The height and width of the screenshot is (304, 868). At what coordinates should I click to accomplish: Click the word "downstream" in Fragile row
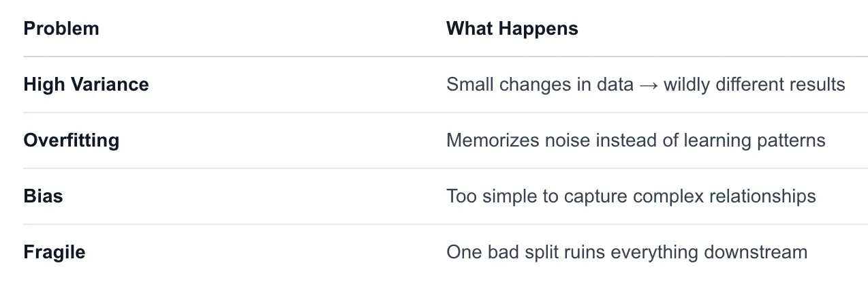tap(756, 252)
